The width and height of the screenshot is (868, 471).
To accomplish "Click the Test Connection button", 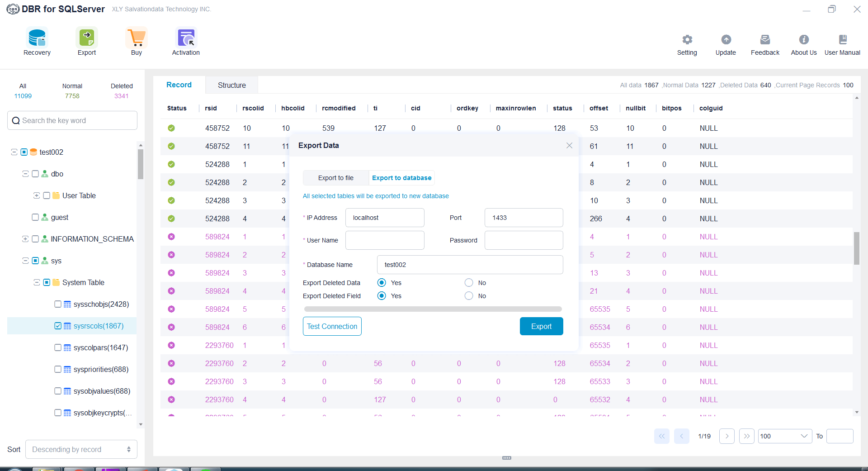I will (332, 326).
